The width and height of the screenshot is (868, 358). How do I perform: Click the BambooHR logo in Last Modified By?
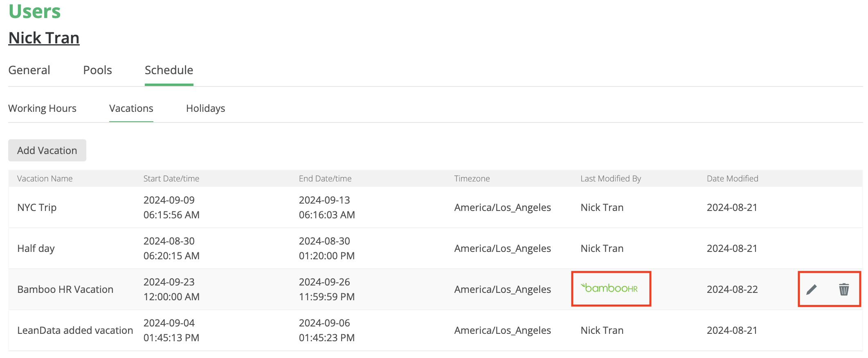click(x=609, y=288)
